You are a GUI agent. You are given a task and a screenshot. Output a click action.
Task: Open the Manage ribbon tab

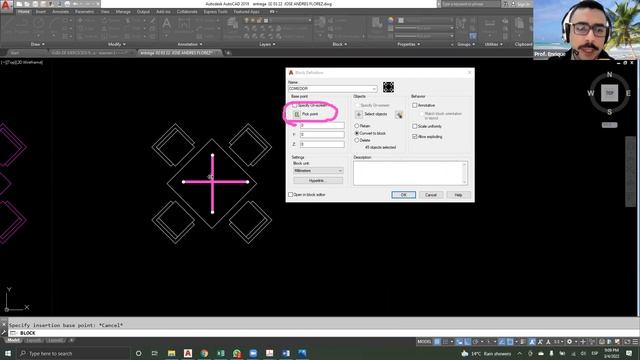pyautogui.click(x=123, y=12)
